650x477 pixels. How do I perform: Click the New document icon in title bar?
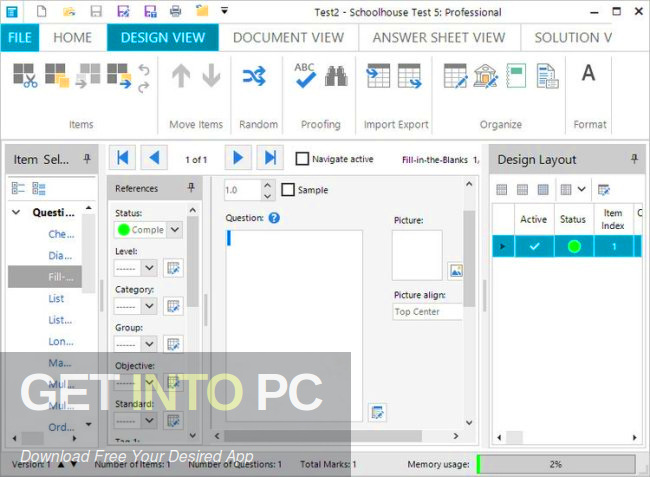(41, 11)
